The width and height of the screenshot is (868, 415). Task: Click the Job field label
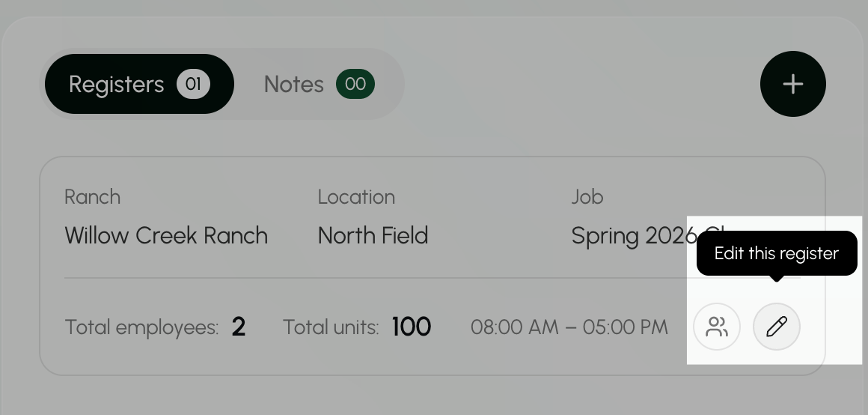coord(587,197)
